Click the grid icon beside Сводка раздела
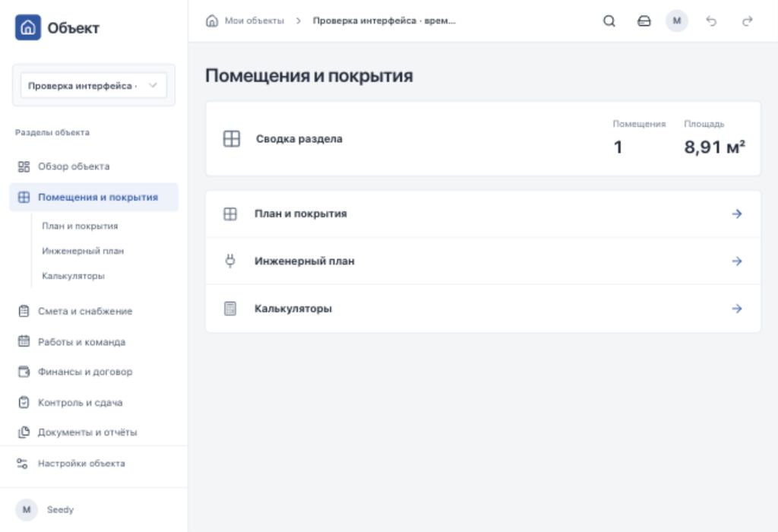Image resolution: width=778 pixels, height=532 pixels. click(x=231, y=139)
